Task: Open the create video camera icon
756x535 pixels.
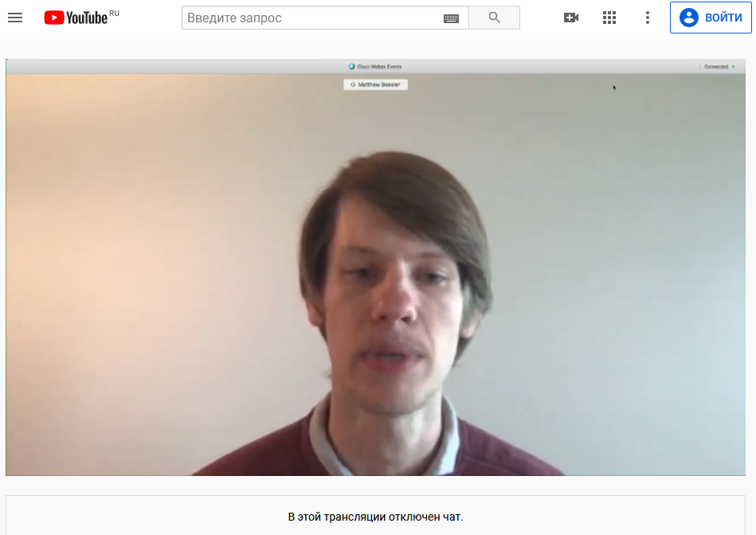Action: pyautogui.click(x=571, y=18)
